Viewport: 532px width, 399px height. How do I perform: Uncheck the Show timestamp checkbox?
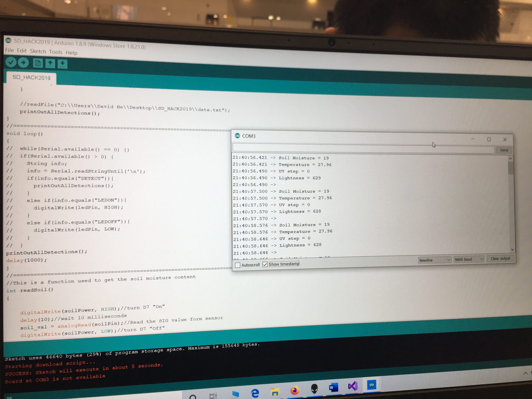[x=265, y=264]
